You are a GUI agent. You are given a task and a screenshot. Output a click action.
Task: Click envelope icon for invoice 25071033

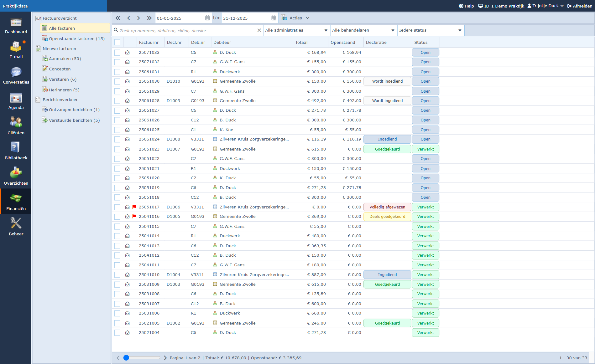[x=128, y=53]
